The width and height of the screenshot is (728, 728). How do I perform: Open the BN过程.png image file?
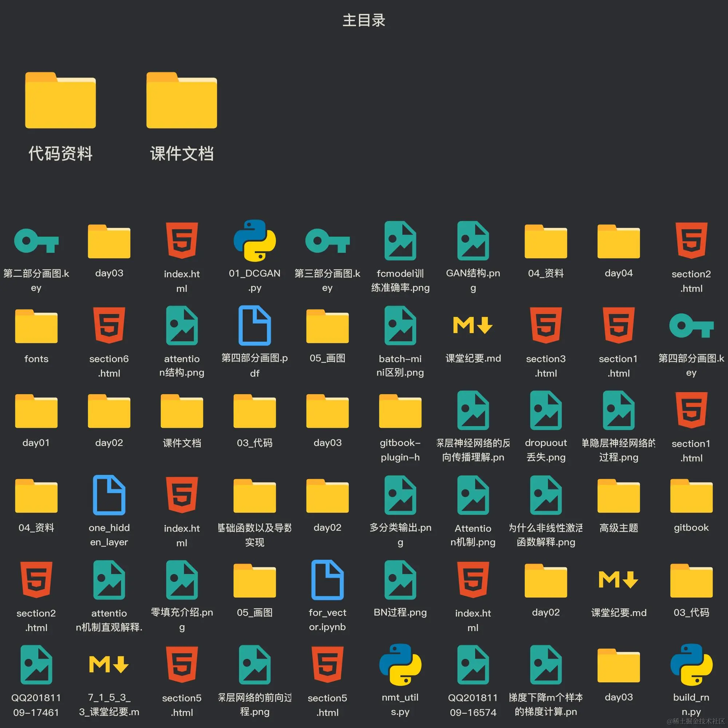[400, 580]
